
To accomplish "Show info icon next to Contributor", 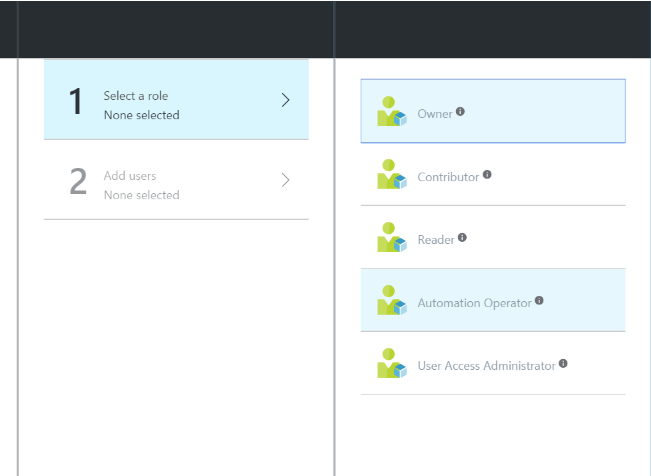I will point(487,174).
